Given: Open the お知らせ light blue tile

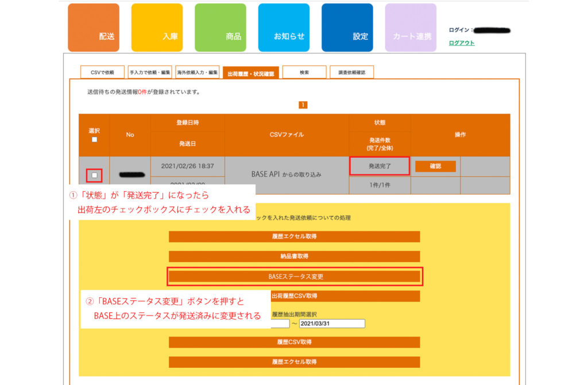Looking at the screenshot, I should 284,28.
